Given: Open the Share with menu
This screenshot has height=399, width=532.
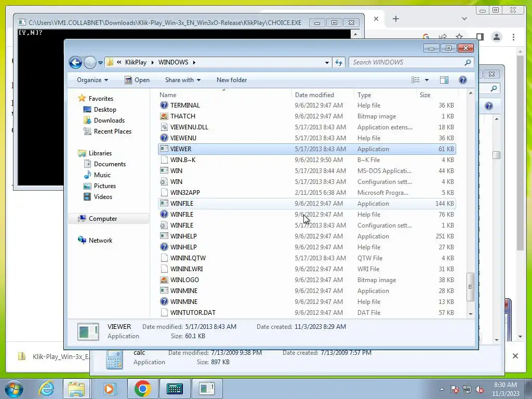Looking at the screenshot, I should 182,80.
